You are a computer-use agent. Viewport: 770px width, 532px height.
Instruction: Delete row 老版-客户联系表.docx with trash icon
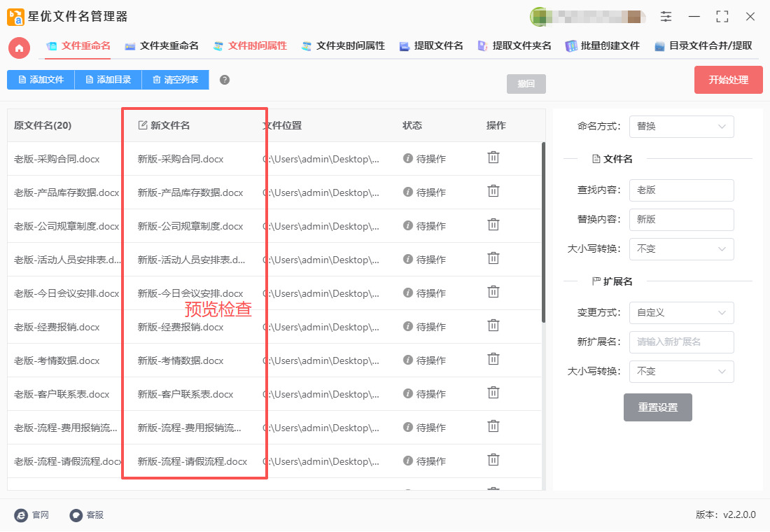[493, 393]
